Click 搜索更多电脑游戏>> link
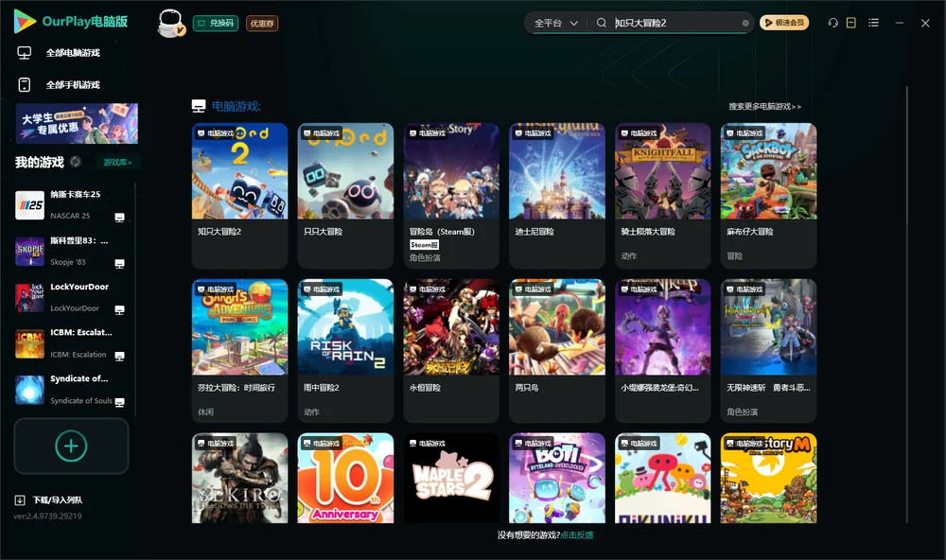This screenshot has width=946, height=560. click(764, 107)
